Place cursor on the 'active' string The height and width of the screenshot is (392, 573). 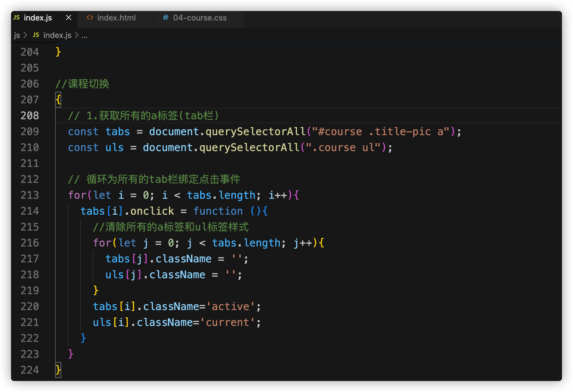pos(230,306)
